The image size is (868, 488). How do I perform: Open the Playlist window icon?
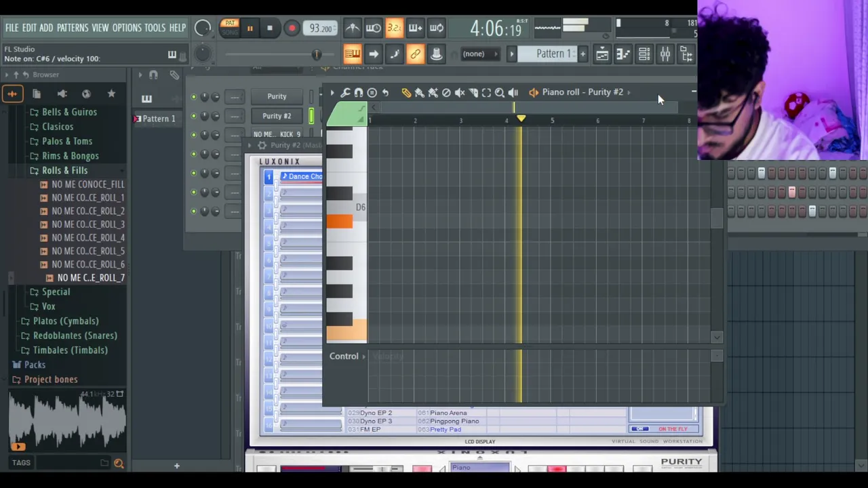coord(602,54)
